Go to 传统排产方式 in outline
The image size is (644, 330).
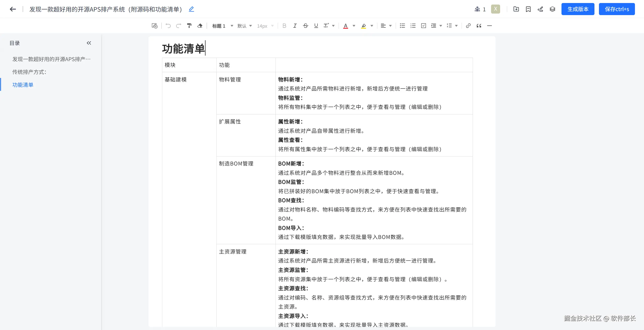pos(29,72)
